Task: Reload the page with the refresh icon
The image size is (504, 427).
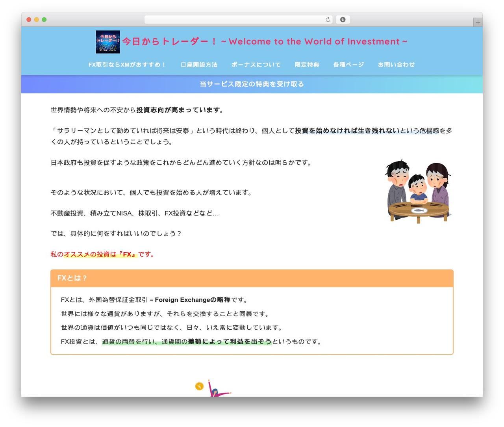Action: 328,20
